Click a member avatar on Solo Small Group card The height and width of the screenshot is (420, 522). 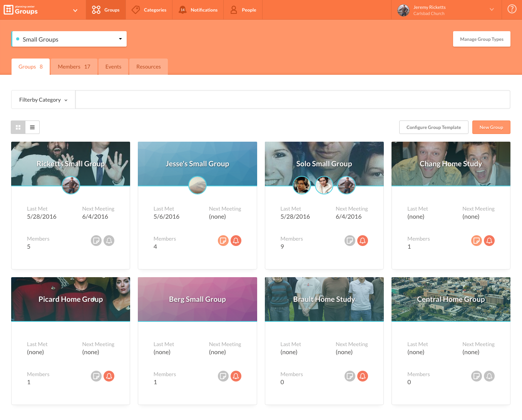[324, 185]
